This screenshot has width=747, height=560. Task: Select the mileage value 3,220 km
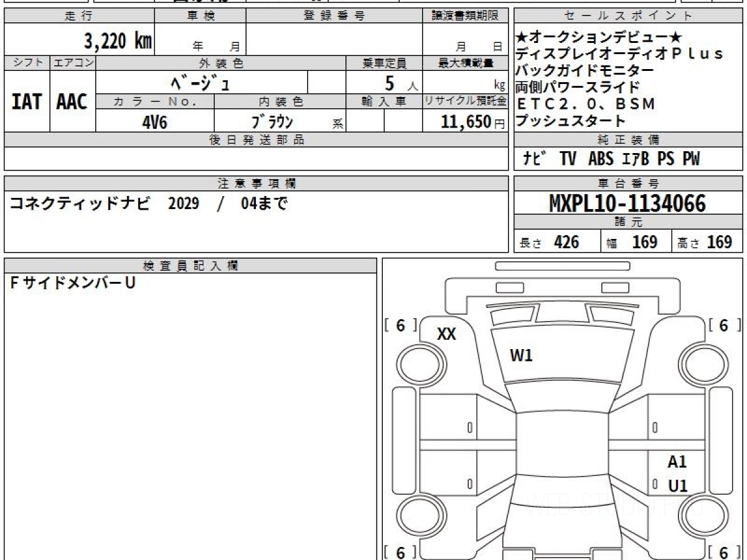118,40
